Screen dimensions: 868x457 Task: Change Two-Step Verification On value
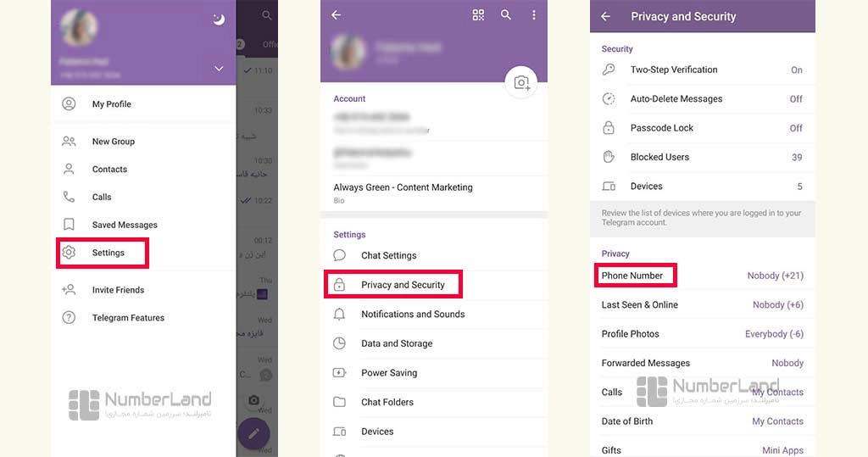click(796, 70)
